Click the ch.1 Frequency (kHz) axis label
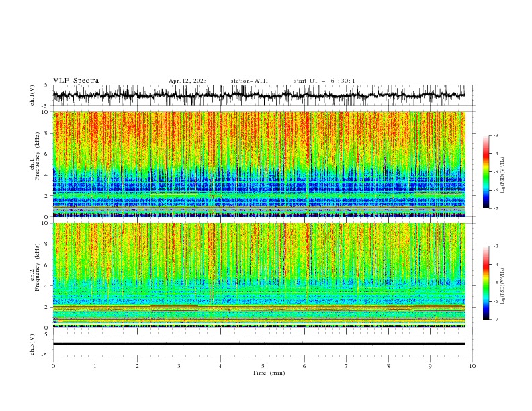 35,154
